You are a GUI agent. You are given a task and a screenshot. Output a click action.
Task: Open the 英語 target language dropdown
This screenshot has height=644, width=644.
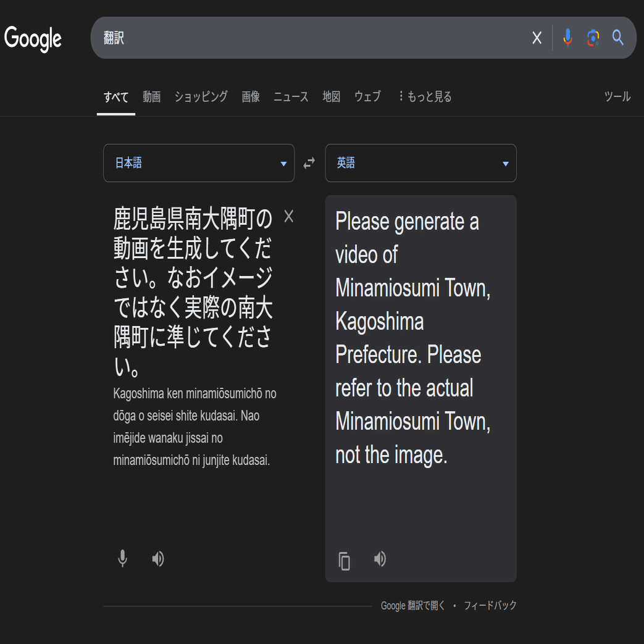pyautogui.click(x=420, y=163)
